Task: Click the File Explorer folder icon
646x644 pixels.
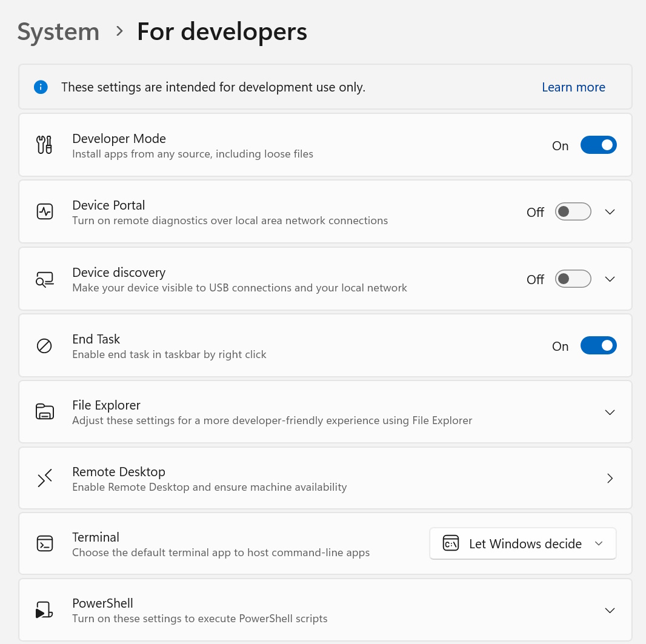Action: point(44,412)
